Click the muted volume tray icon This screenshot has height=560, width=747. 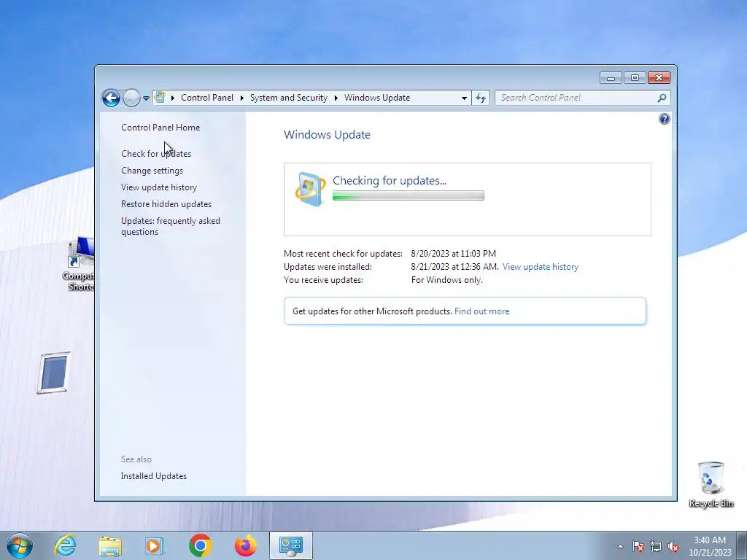pos(673,547)
